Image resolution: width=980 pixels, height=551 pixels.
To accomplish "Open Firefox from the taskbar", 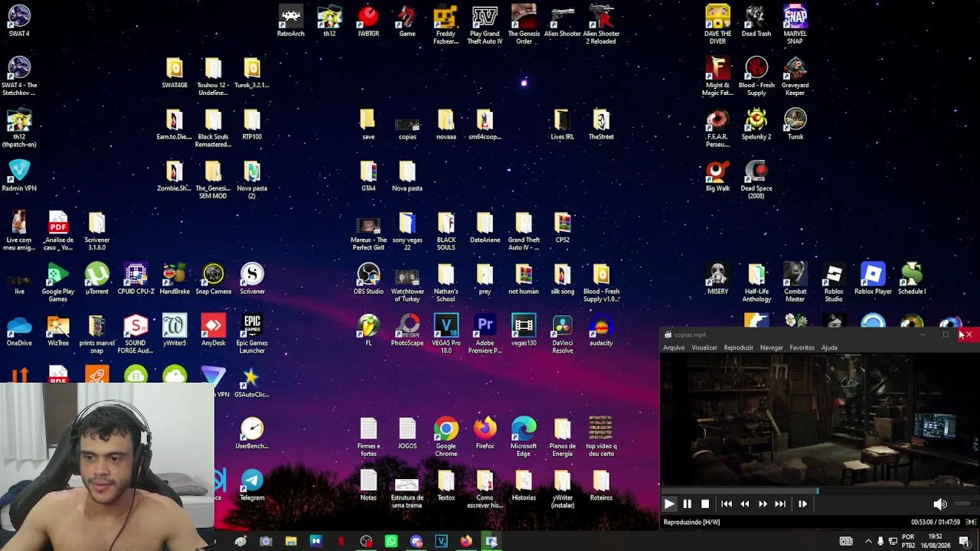I will 466,542.
